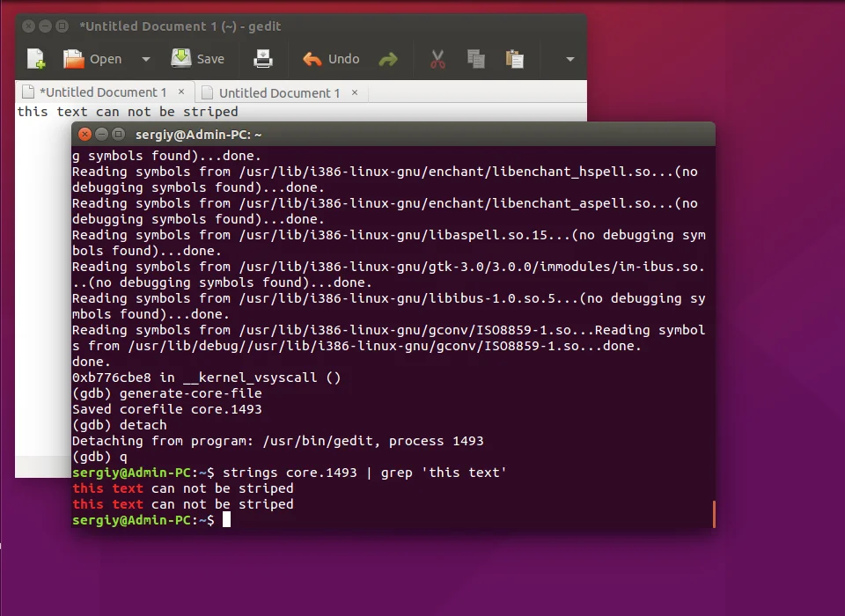Click the terminal scrollbar thumb
The image size is (845, 616).
click(714, 514)
